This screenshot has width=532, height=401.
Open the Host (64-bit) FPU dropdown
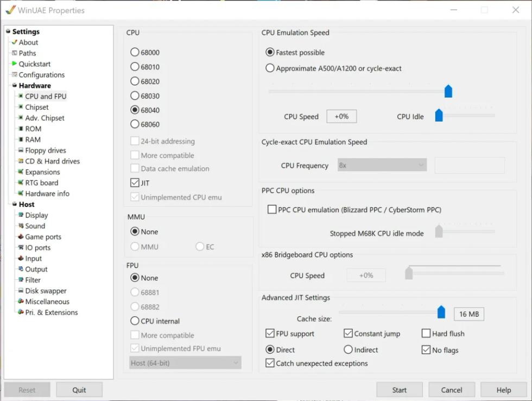point(185,362)
